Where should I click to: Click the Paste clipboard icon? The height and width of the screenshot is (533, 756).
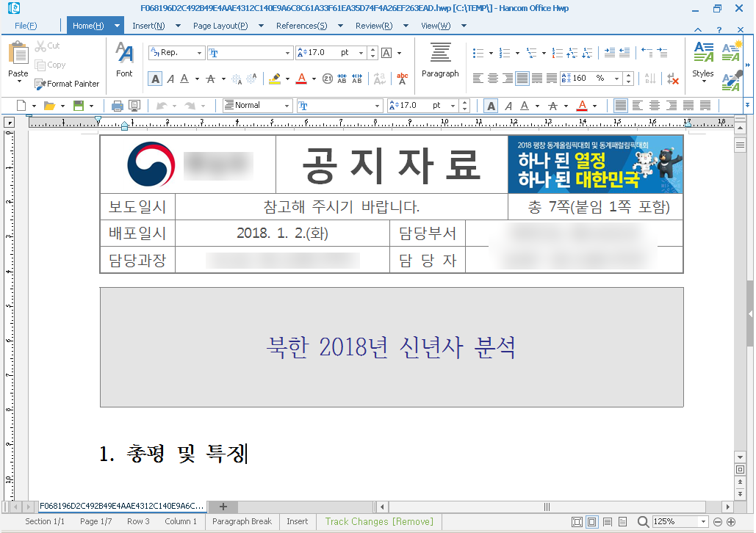coord(18,53)
